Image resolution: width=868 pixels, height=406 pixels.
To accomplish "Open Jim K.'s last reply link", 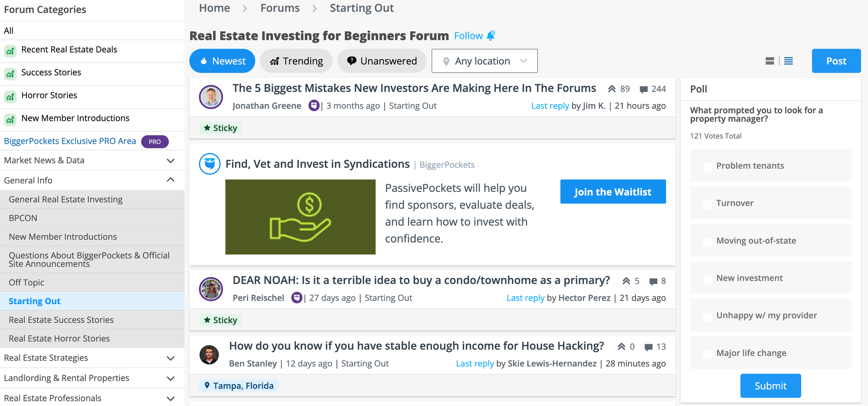I will (550, 106).
